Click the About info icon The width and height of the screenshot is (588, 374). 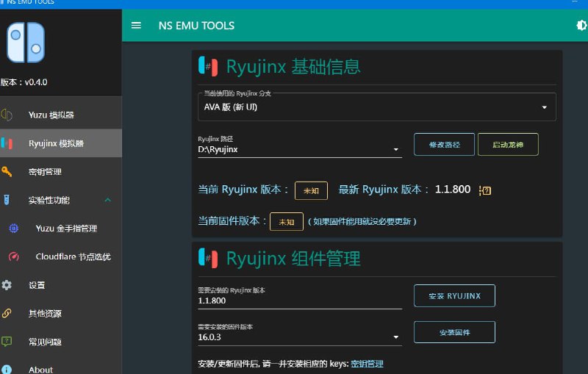tap(7, 370)
